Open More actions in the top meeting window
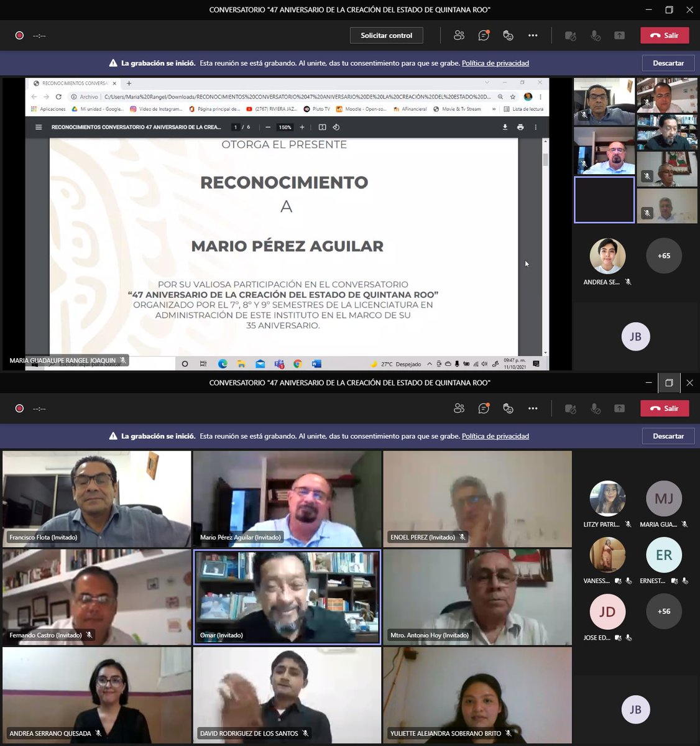 tap(533, 35)
